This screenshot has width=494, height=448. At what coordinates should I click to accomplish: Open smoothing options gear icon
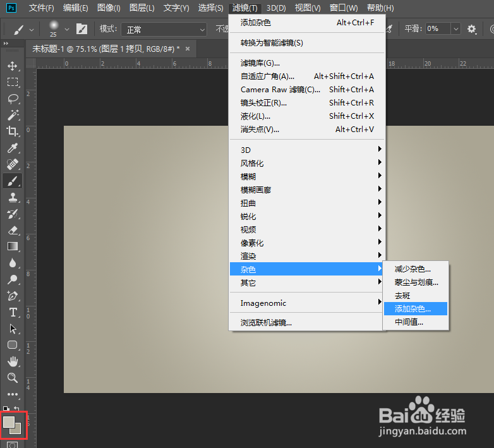(471, 29)
